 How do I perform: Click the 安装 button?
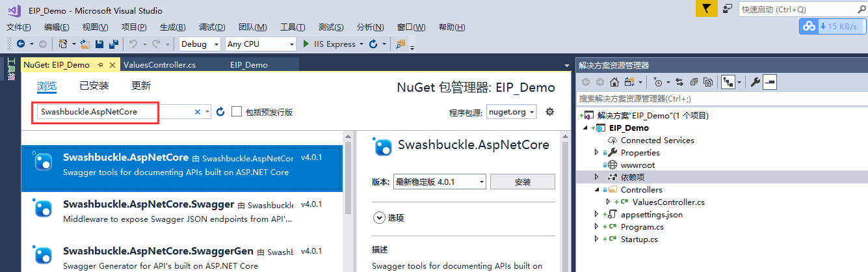click(523, 182)
